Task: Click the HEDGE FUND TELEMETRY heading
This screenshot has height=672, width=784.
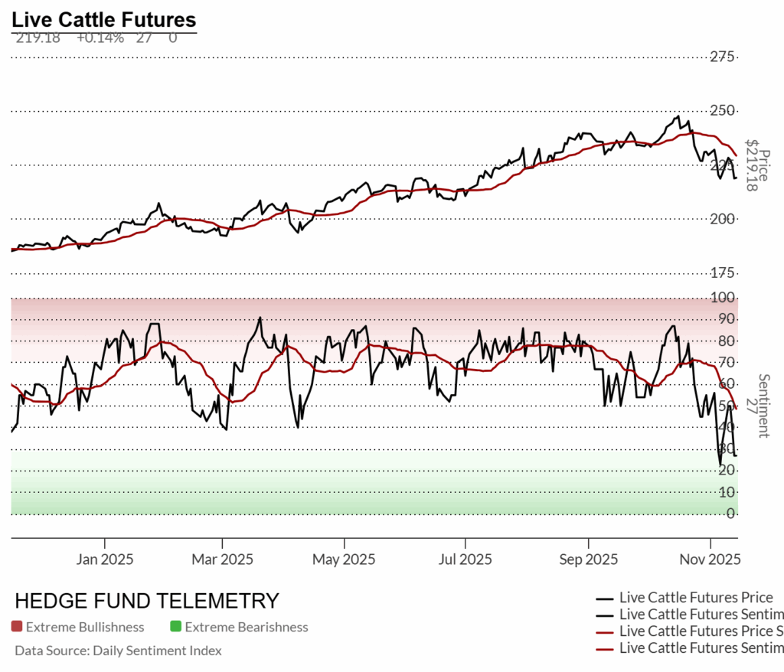Action: (x=147, y=601)
